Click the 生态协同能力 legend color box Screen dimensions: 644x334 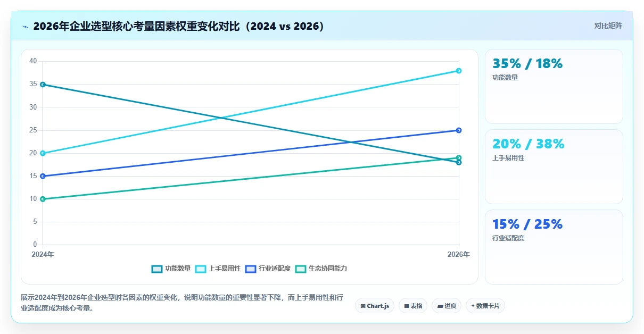point(301,269)
